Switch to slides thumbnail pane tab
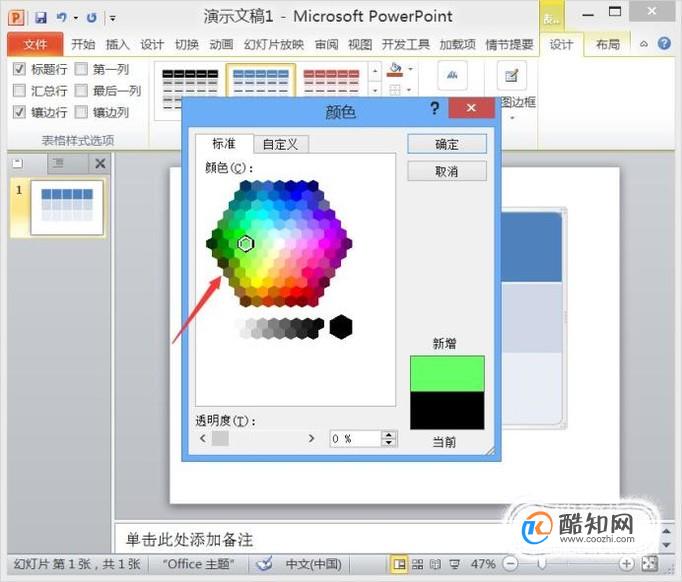The width and height of the screenshot is (682, 582). coord(18,164)
